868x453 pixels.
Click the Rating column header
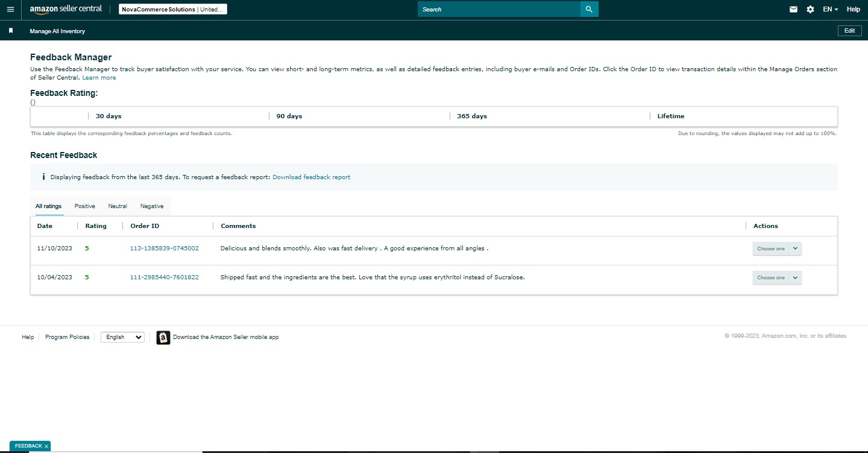pyautogui.click(x=96, y=226)
